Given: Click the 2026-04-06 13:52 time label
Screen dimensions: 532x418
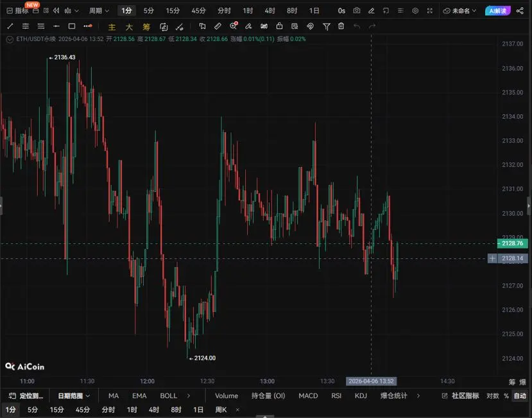Looking at the screenshot, I should [x=371, y=381].
